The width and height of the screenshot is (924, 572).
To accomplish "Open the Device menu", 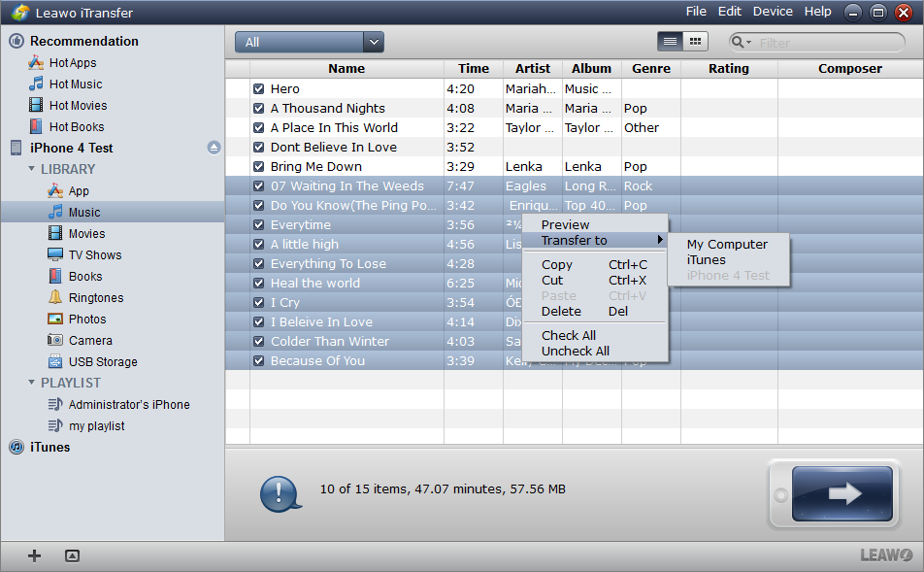I will point(773,12).
